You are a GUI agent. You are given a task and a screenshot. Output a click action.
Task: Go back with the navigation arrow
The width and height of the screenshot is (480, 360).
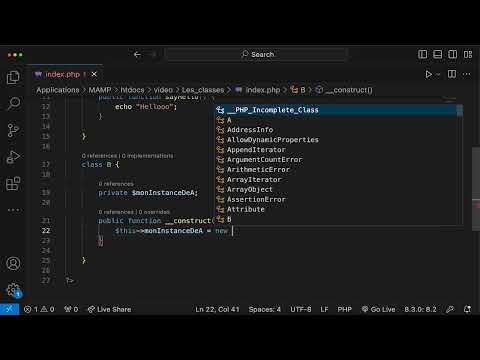[x=137, y=54]
